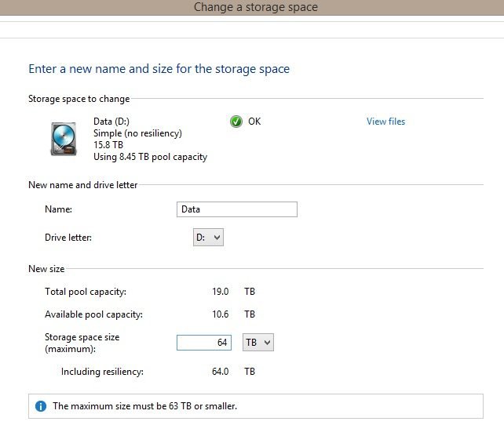Open the View files link
This screenshot has height=425, width=504.
pos(385,122)
